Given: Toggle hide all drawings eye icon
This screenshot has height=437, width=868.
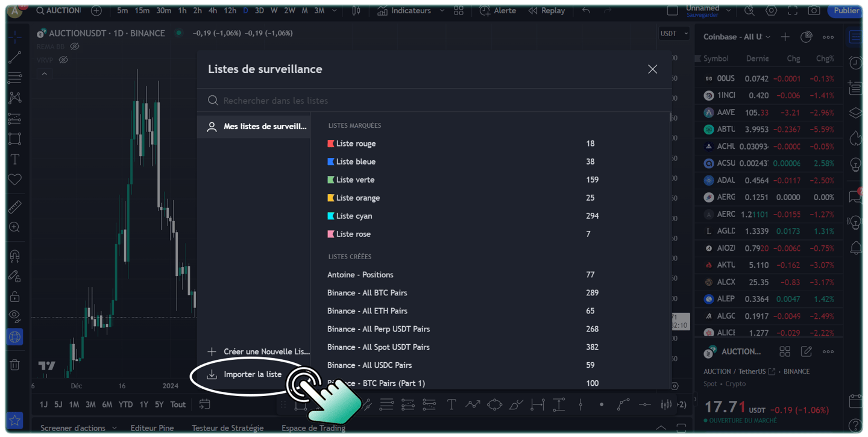Looking at the screenshot, I should tap(15, 316).
